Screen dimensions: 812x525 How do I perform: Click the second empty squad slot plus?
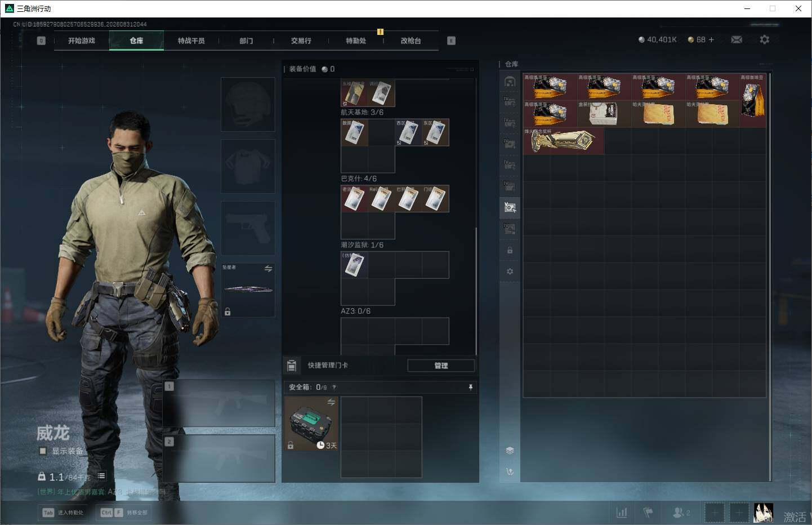click(739, 513)
